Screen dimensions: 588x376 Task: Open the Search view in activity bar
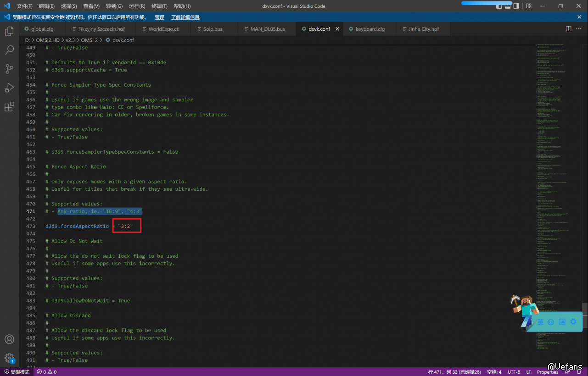(9, 50)
